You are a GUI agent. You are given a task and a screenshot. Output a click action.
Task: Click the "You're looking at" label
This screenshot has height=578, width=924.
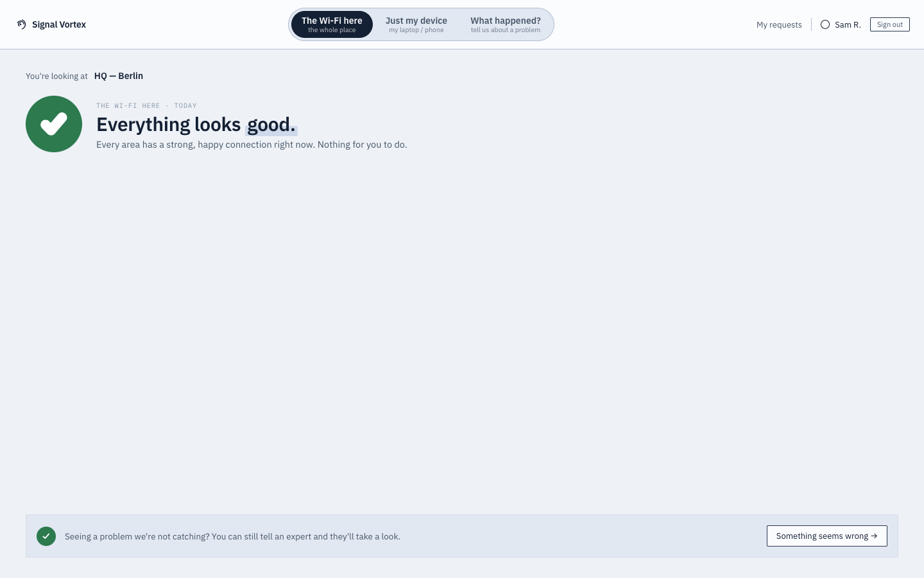[x=56, y=76]
